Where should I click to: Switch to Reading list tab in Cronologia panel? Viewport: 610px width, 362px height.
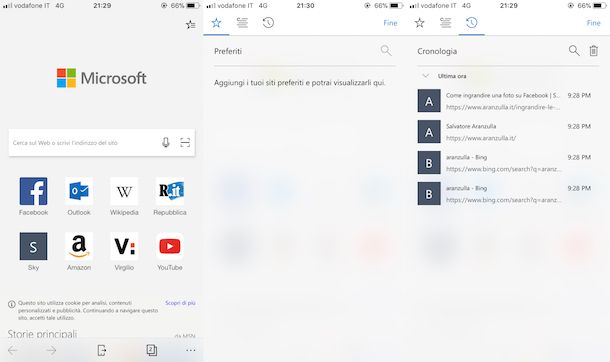tap(445, 23)
